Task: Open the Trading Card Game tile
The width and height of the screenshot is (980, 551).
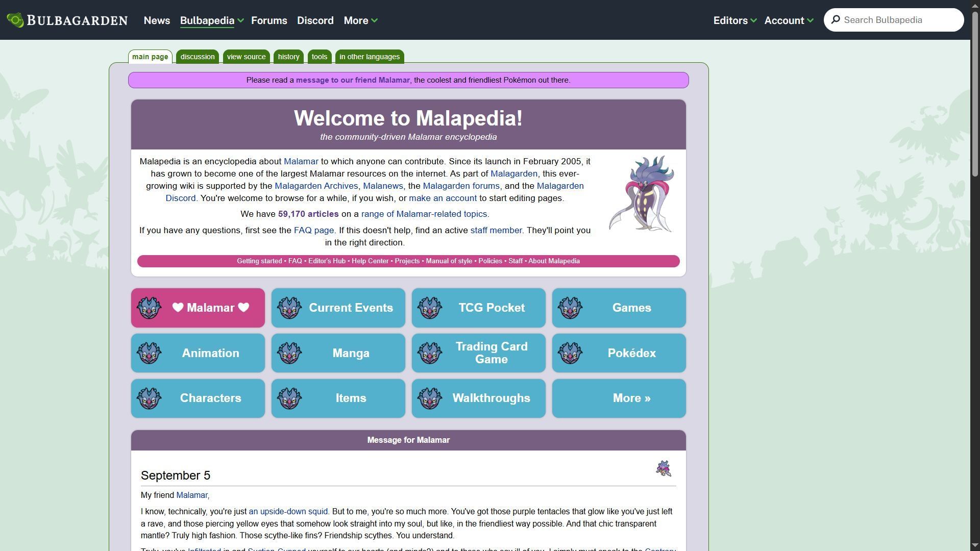Action: 479,353
